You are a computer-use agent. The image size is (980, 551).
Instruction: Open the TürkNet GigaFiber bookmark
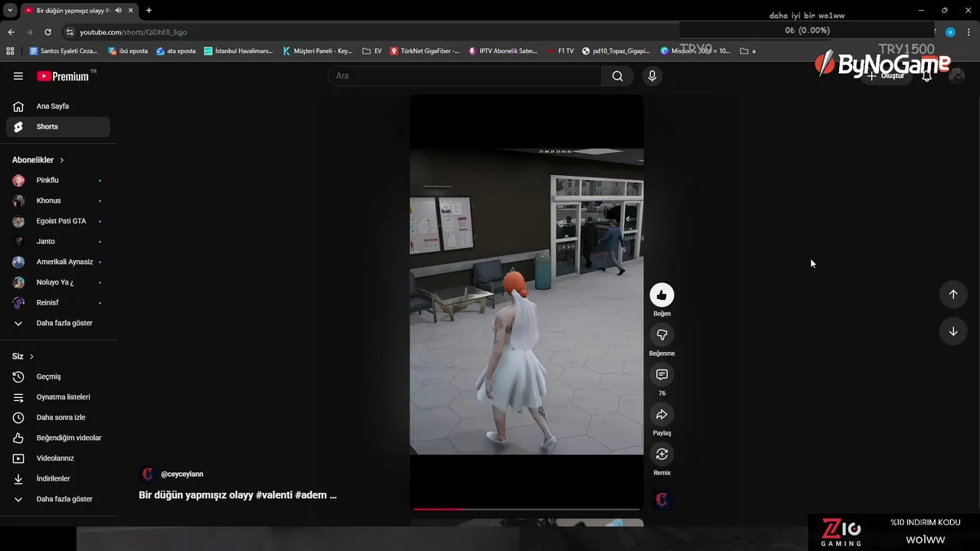425,51
